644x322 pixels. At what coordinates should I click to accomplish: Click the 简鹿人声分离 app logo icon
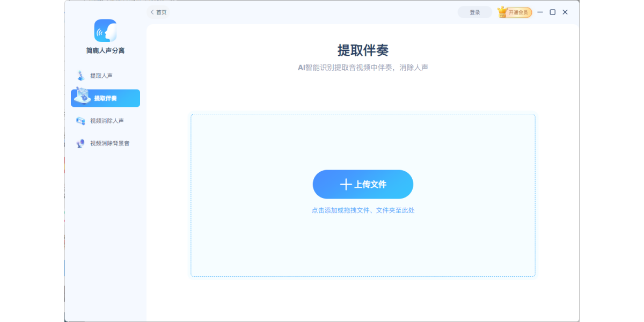(105, 31)
